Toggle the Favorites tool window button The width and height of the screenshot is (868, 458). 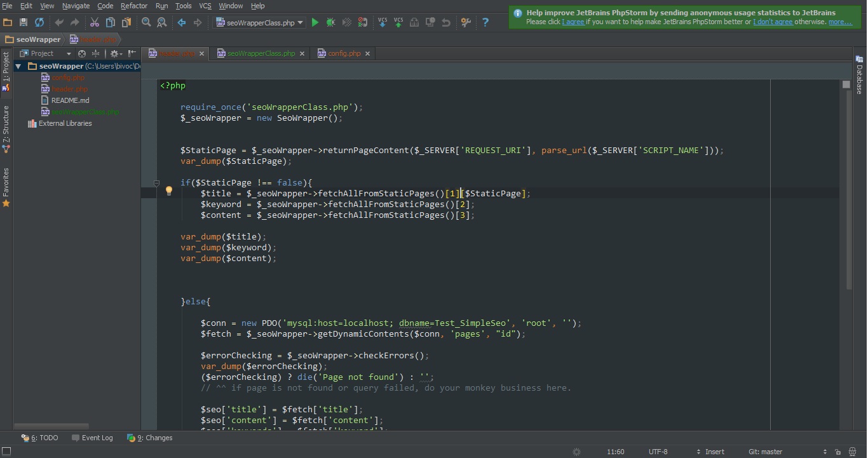(6, 187)
